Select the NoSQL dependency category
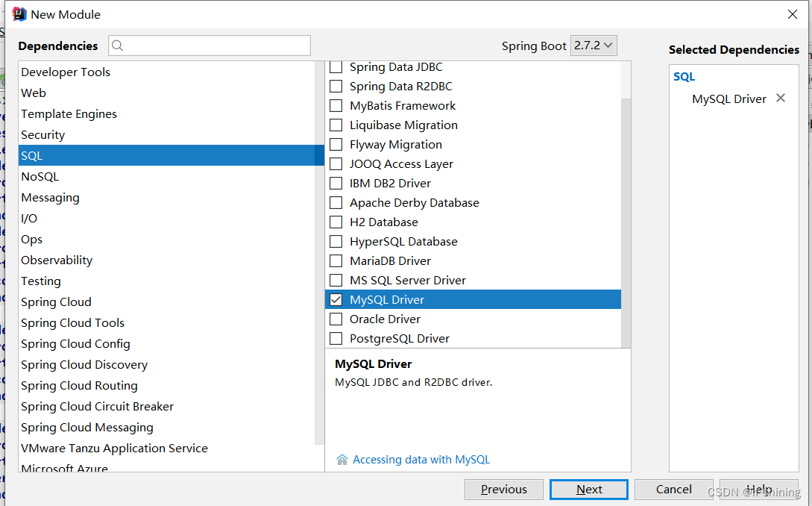 click(x=40, y=176)
